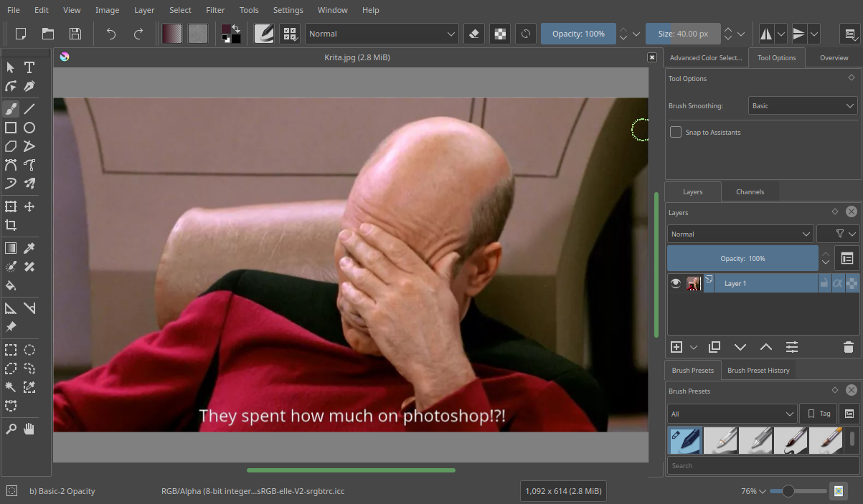The image size is (863, 504).
Task: Toggle alpha lock on Layer 1
Action: [852, 283]
